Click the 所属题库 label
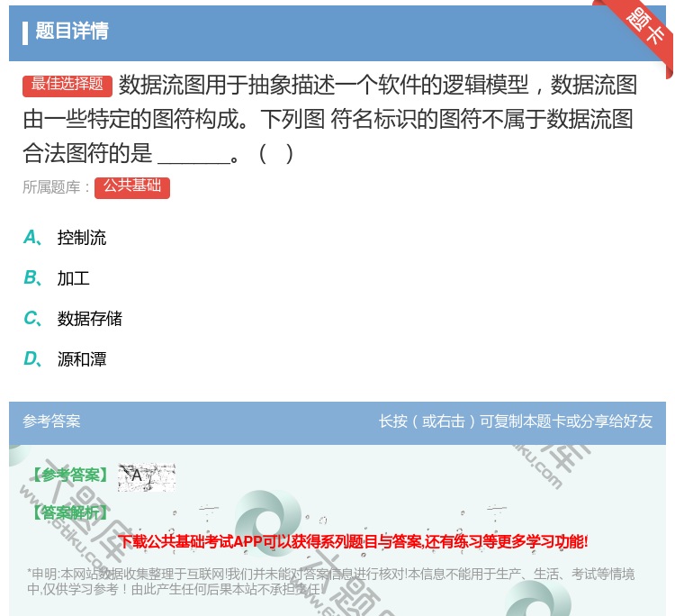The height and width of the screenshot is (616, 675). point(56,187)
